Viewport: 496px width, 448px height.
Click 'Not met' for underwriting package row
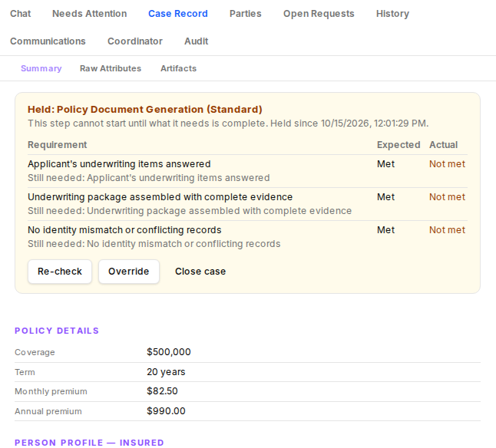pos(448,197)
